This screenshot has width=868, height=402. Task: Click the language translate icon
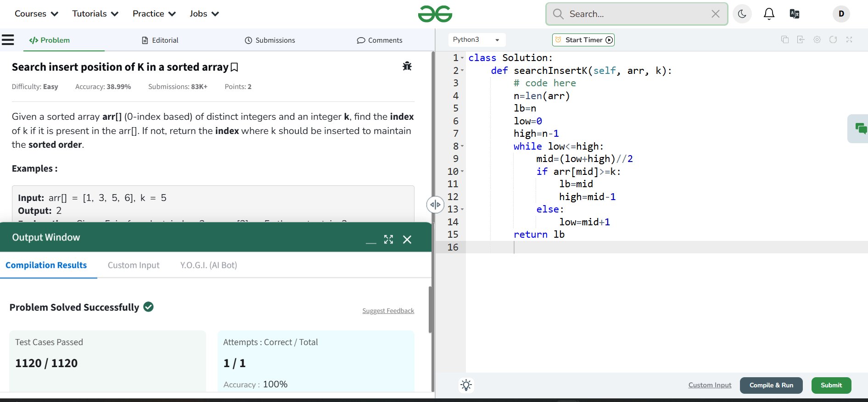click(795, 14)
